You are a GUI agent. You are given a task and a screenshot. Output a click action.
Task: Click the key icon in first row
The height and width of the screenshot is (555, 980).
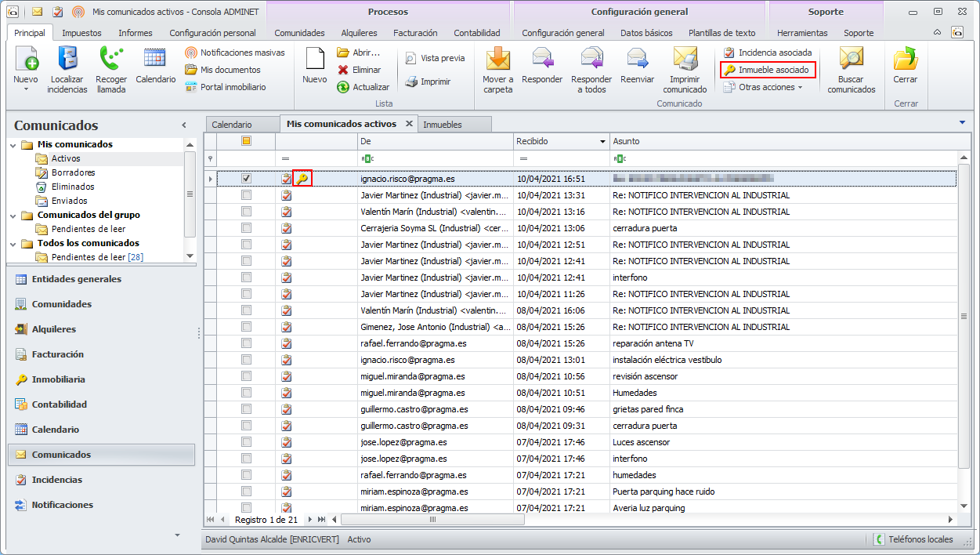(x=302, y=179)
